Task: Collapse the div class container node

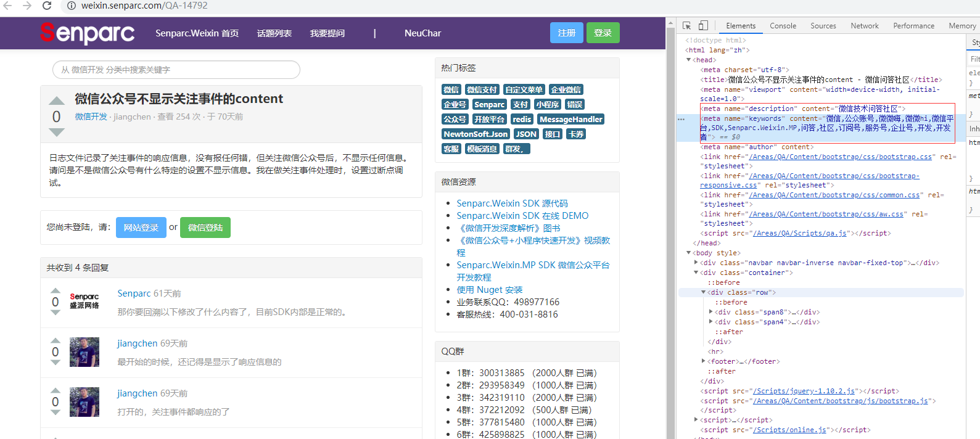Action: click(696, 273)
